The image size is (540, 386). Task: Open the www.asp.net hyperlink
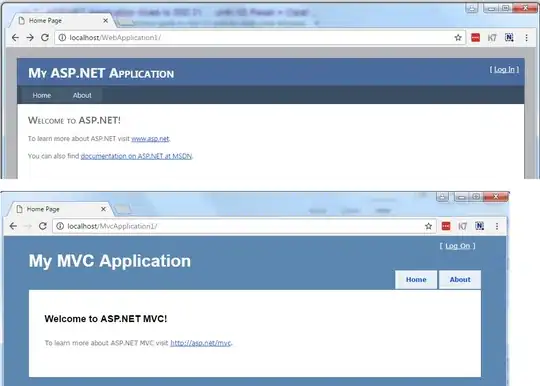150,139
